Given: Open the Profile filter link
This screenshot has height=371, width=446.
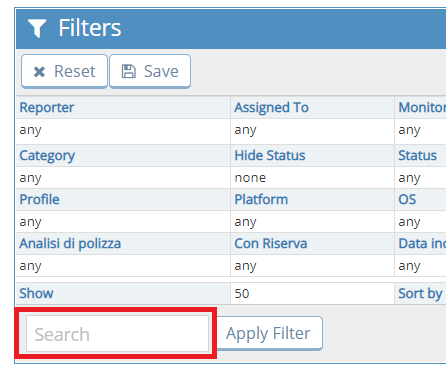Looking at the screenshot, I should point(39,199).
